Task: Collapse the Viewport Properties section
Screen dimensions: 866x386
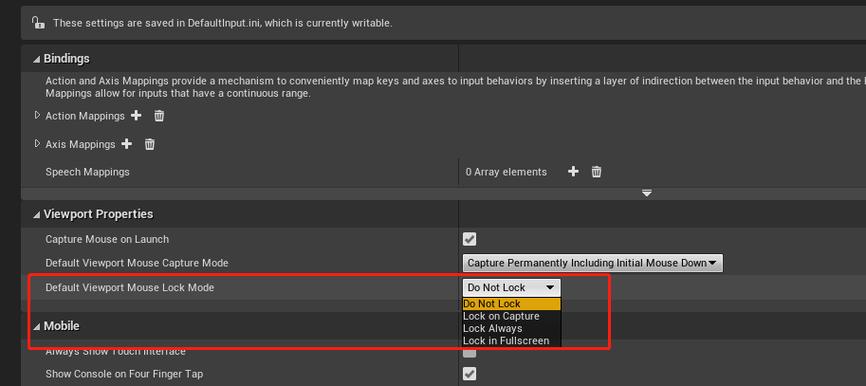Action: [36, 214]
